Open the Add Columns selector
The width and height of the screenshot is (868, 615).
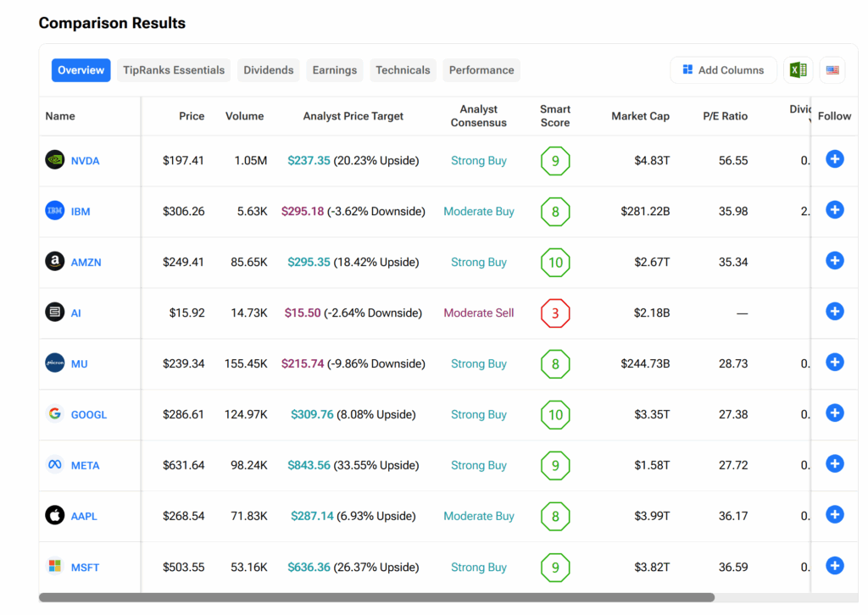coord(723,70)
